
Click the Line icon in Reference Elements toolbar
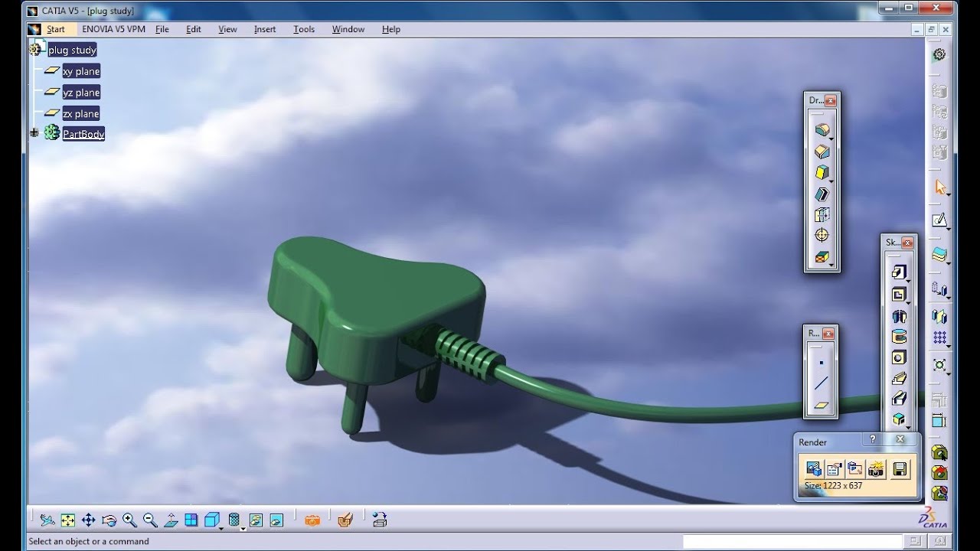(822, 383)
